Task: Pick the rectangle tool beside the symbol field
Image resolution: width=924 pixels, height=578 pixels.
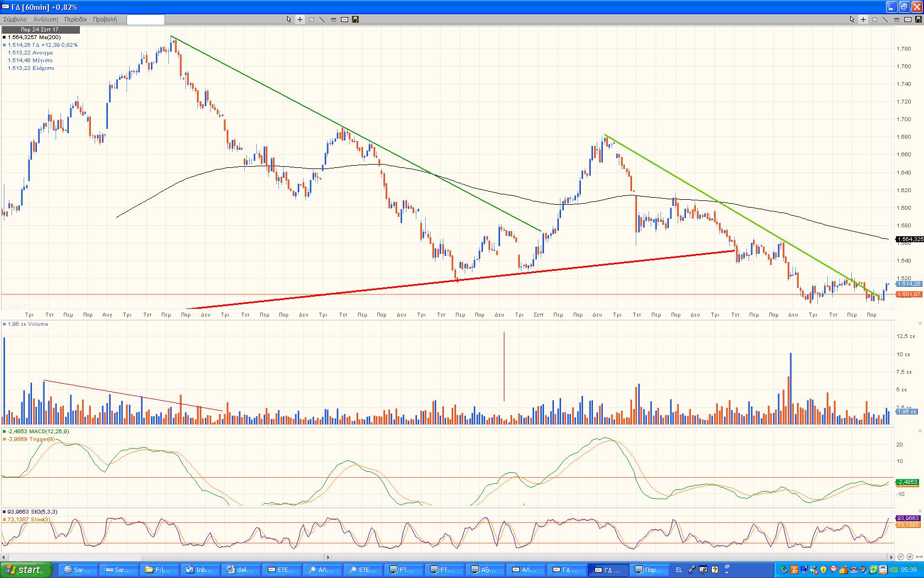Action: pos(311,19)
